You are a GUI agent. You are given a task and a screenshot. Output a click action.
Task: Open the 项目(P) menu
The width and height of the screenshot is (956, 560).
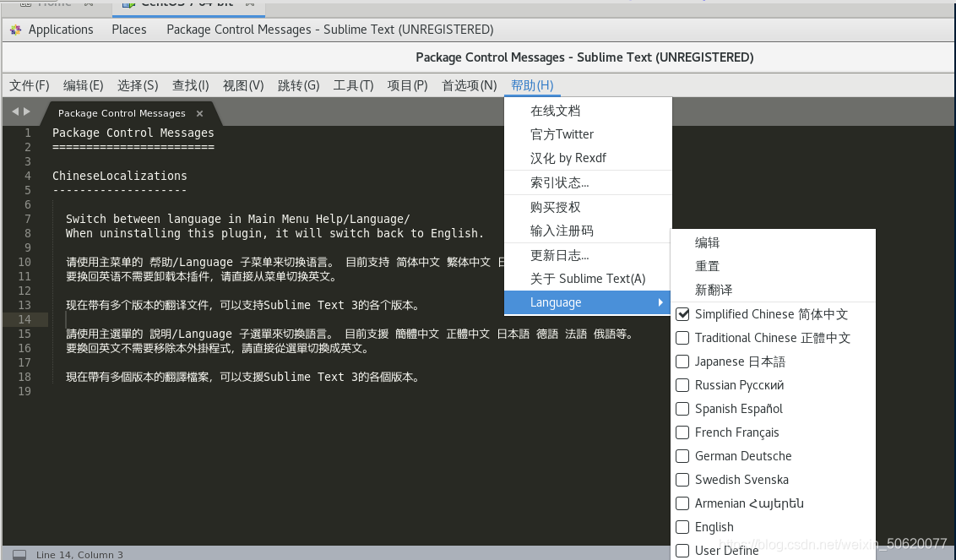[x=407, y=85]
